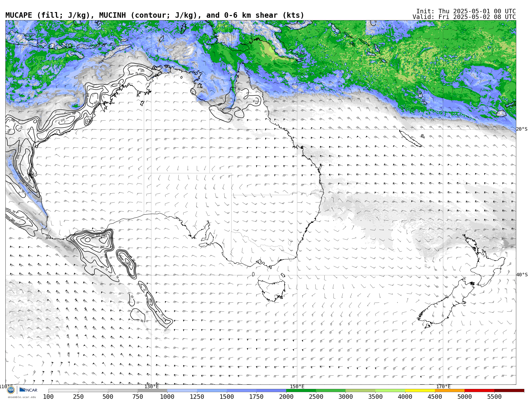Click the Init Thu 2025-05-01 00 UTC text
Image resolution: width=532 pixels, height=400 pixels.
click(x=466, y=11)
